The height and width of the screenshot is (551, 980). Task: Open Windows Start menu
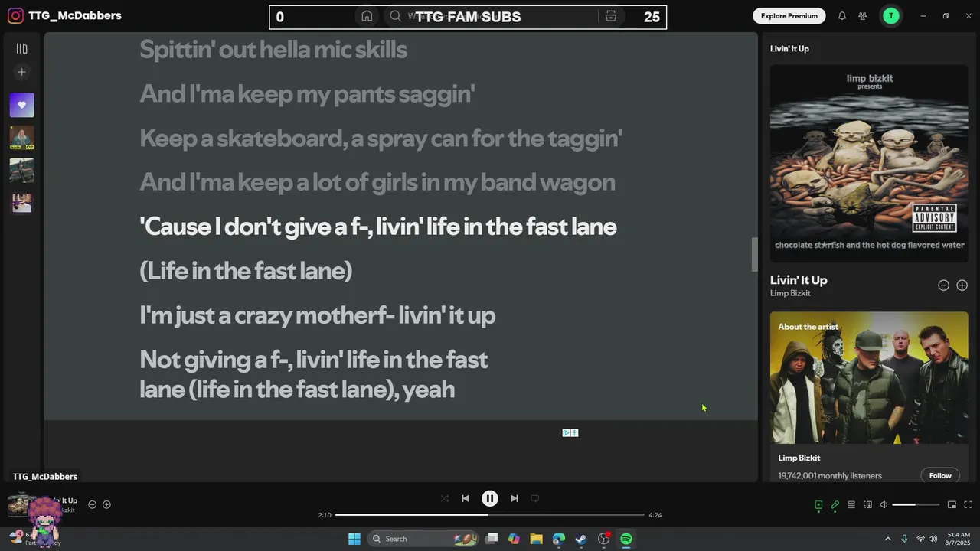coord(354,539)
